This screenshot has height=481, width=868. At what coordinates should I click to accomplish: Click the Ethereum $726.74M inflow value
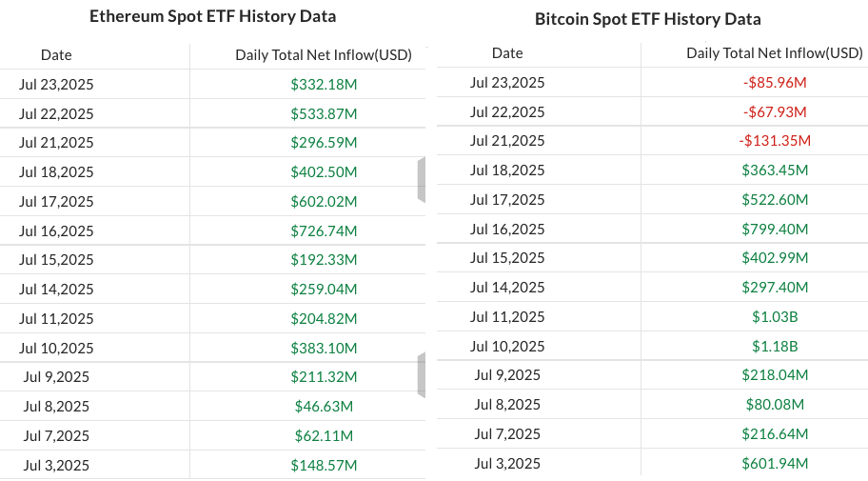coord(324,231)
